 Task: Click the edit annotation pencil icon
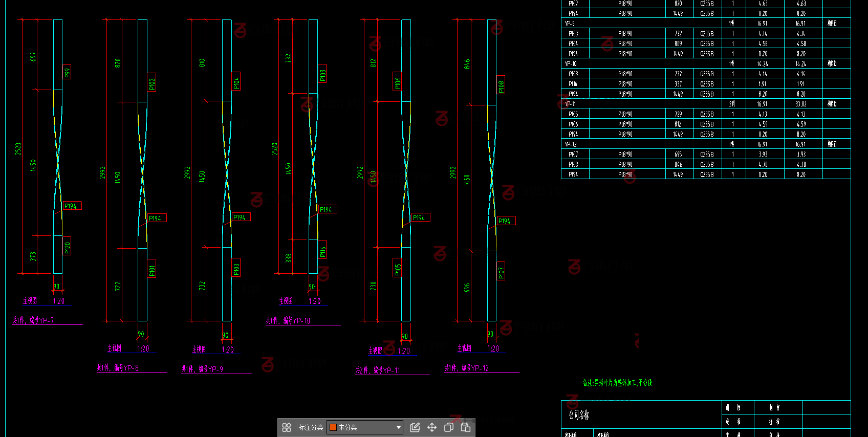click(x=415, y=427)
